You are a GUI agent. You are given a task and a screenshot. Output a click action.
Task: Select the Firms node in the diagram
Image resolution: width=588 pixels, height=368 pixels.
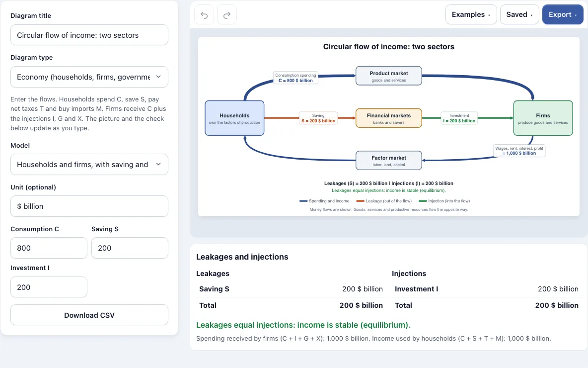pyautogui.click(x=543, y=118)
